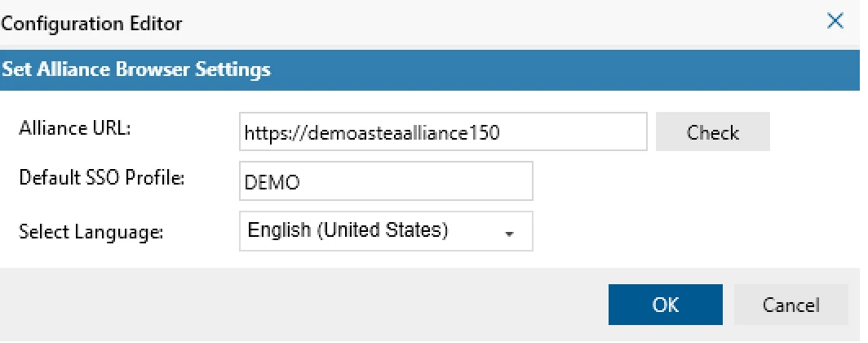Focus the Default SSO Profile input box
Image resolution: width=868 pixels, height=343 pixels.
pos(386,181)
